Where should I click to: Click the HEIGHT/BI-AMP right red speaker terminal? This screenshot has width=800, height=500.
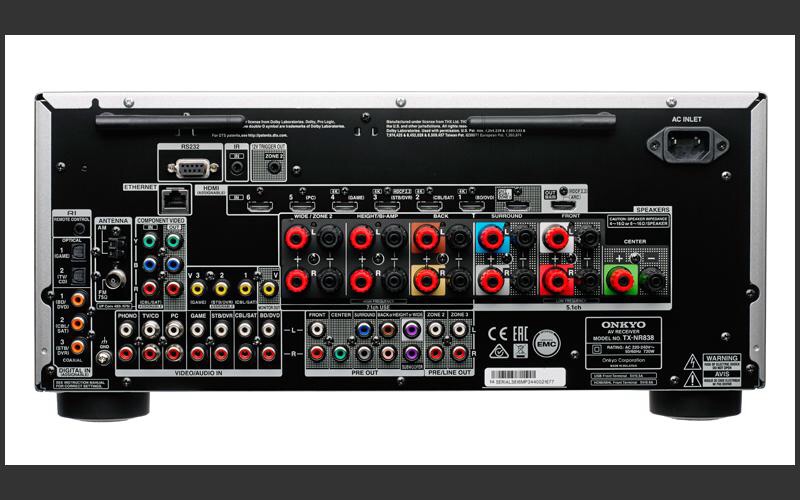point(362,281)
